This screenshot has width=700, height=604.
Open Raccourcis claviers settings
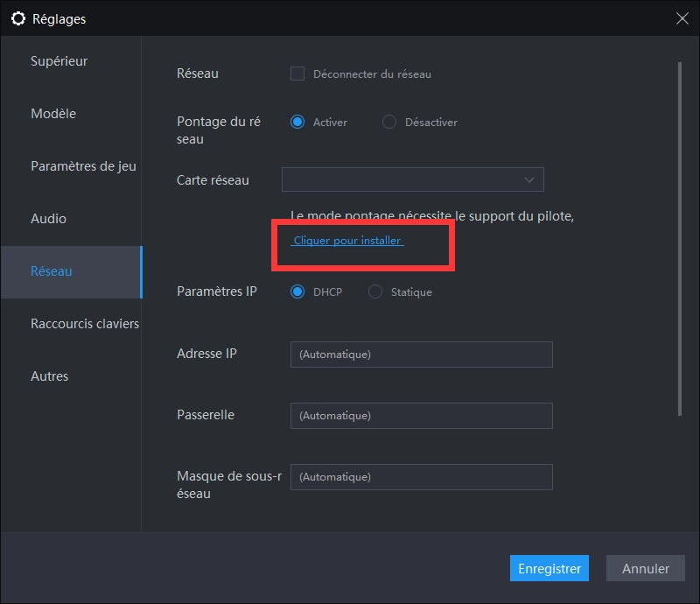coord(85,324)
